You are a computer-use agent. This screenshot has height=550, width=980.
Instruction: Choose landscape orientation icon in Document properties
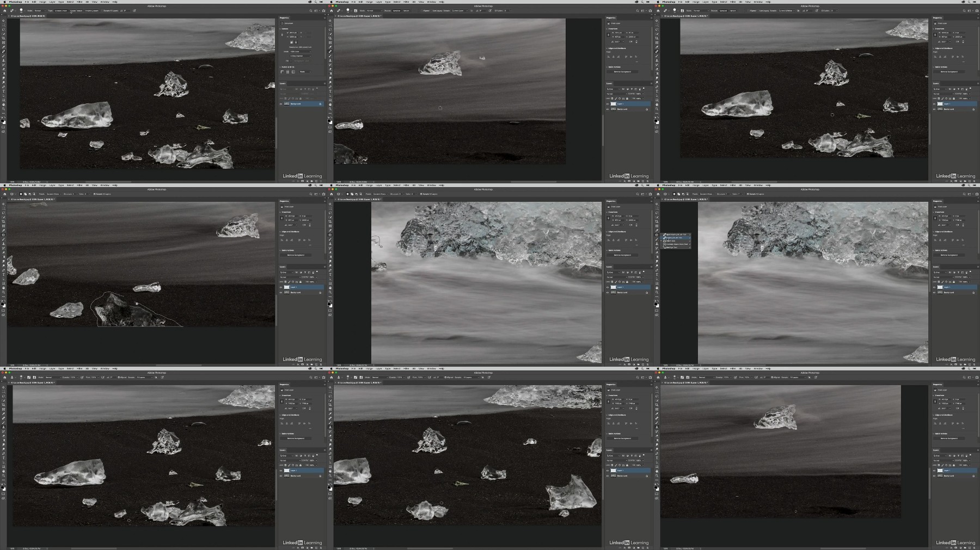point(296,42)
